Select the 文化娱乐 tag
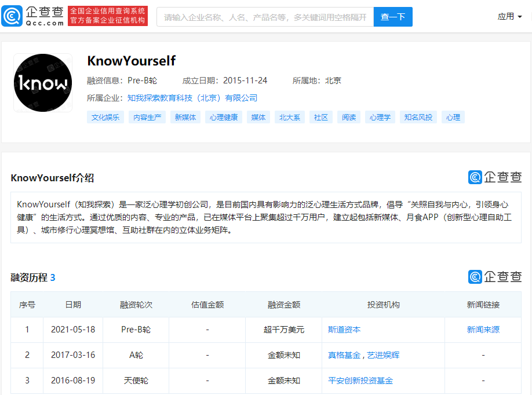This screenshot has height=395, width=532. pos(105,118)
